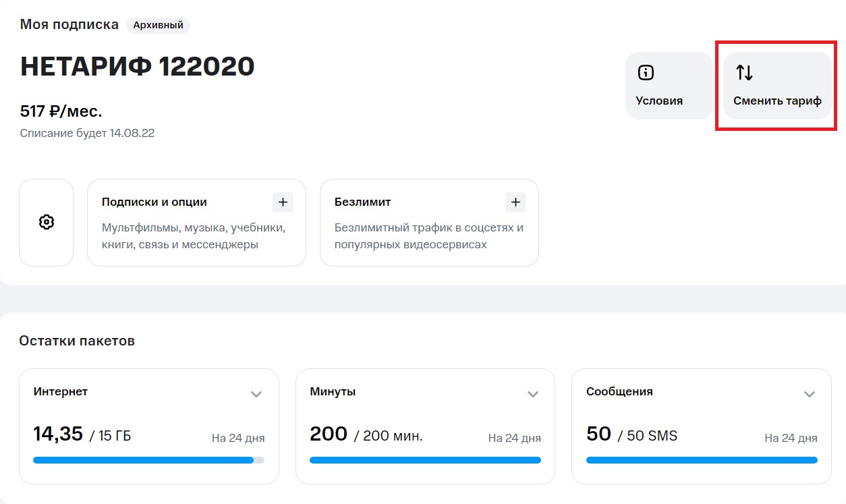Add option via plus in Подписки и опции
The width and height of the screenshot is (846, 504).
coord(283,202)
